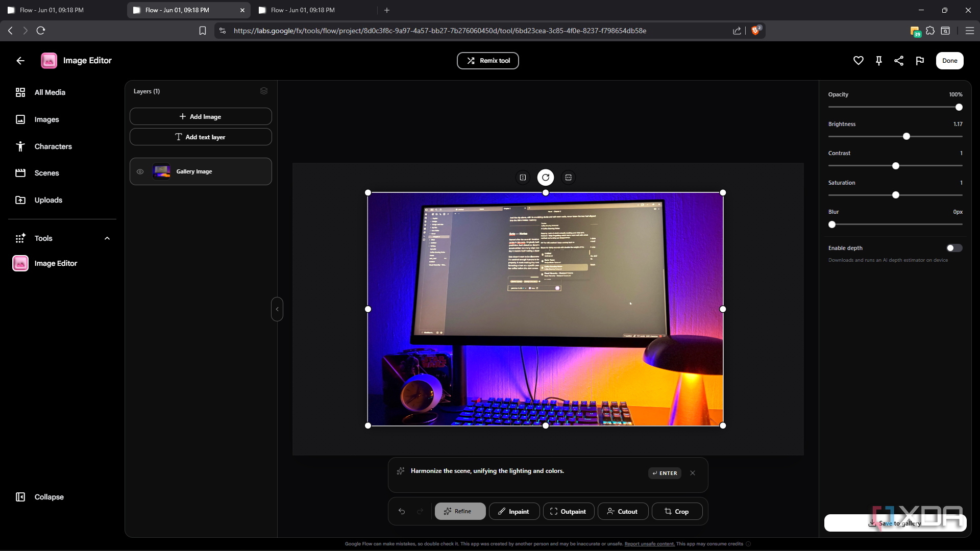Image resolution: width=980 pixels, height=551 pixels.
Task: Click the heart favorite icon
Action: click(859, 61)
